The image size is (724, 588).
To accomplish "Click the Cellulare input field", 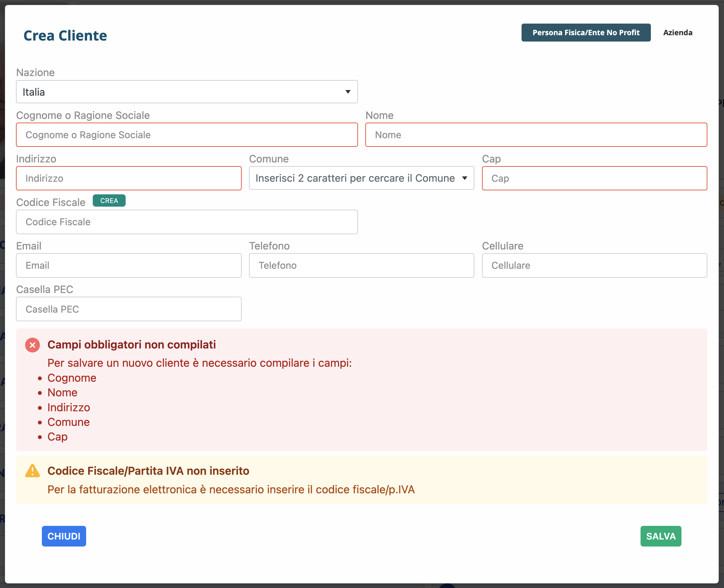I will [594, 265].
